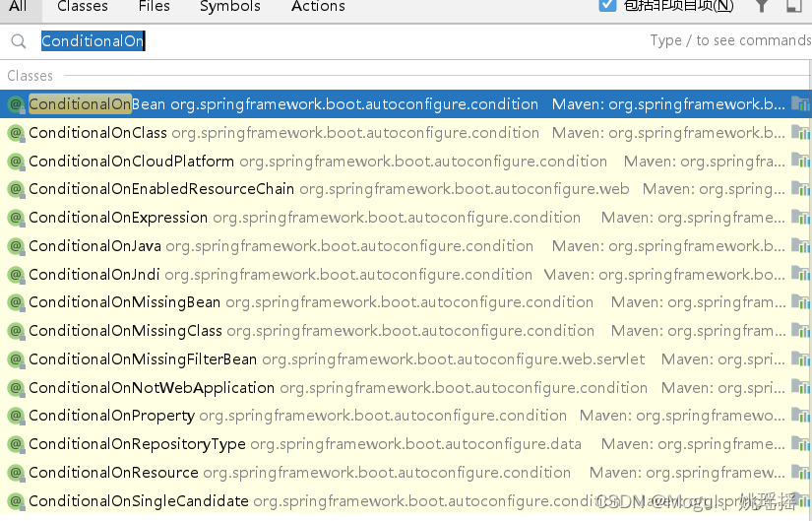Click Maven library icon in ConditionalOnExpression row
The image size is (812, 521).
[800, 218]
